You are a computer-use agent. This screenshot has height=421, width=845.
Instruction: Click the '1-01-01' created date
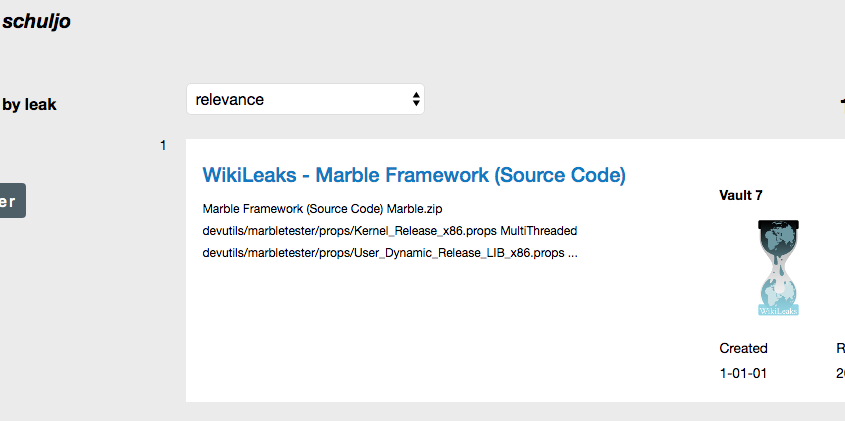click(x=743, y=374)
